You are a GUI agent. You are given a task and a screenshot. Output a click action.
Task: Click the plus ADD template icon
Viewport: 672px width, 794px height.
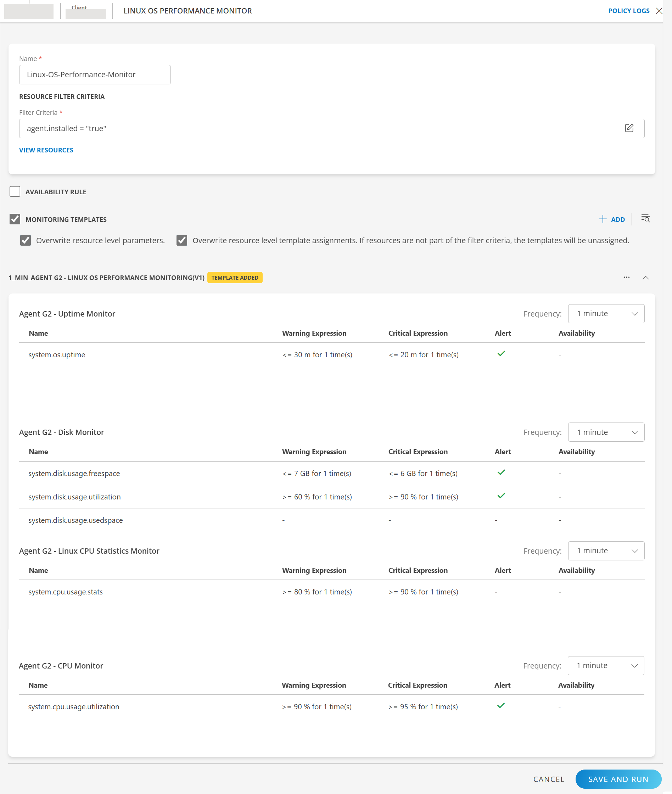click(602, 219)
